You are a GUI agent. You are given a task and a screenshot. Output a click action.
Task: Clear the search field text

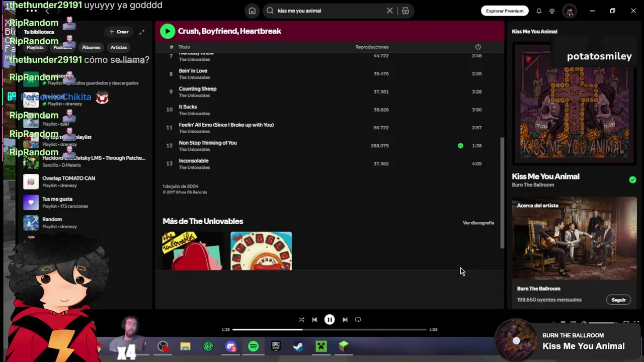click(x=389, y=11)
